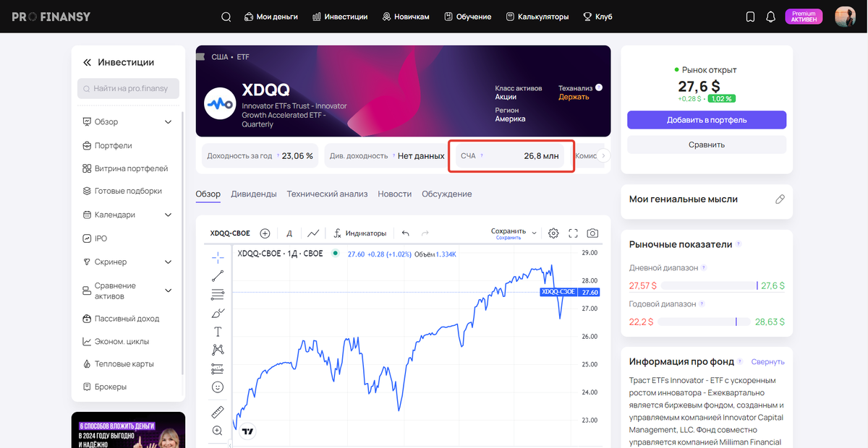This screenshot has width=868, height=448.
Task: Activate the zoom-in tool on chart
Action: click(x=218, y=431)
